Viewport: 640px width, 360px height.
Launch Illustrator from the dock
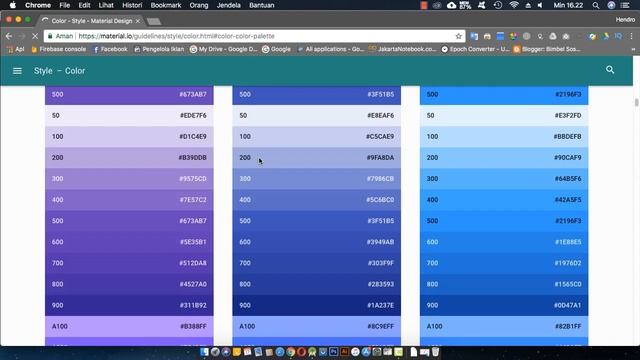(x=344, y=352)
